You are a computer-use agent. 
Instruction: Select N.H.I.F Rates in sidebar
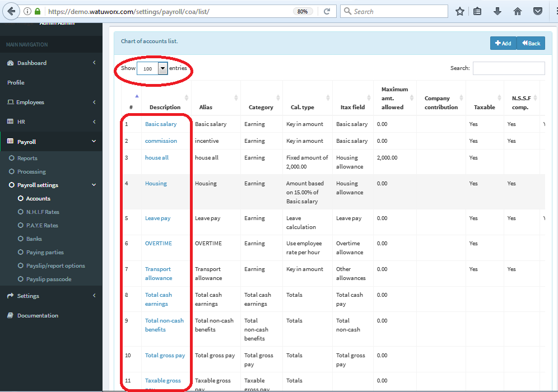point(43,212)
